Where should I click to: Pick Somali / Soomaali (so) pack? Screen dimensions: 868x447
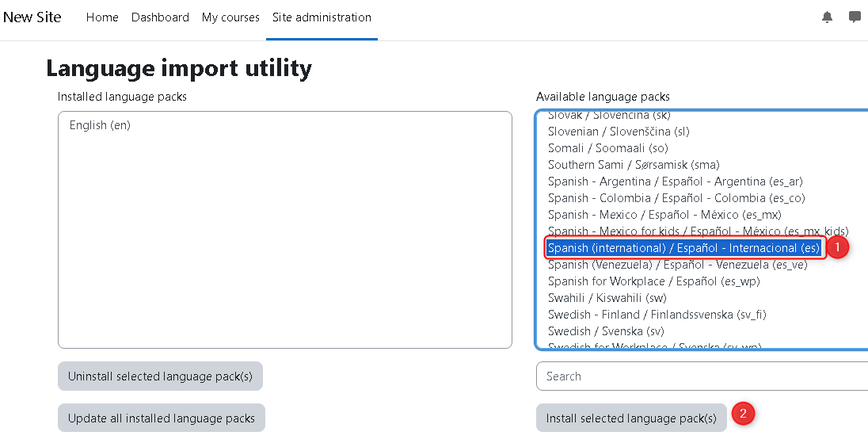pyautogui.click(x=608, y=148)
